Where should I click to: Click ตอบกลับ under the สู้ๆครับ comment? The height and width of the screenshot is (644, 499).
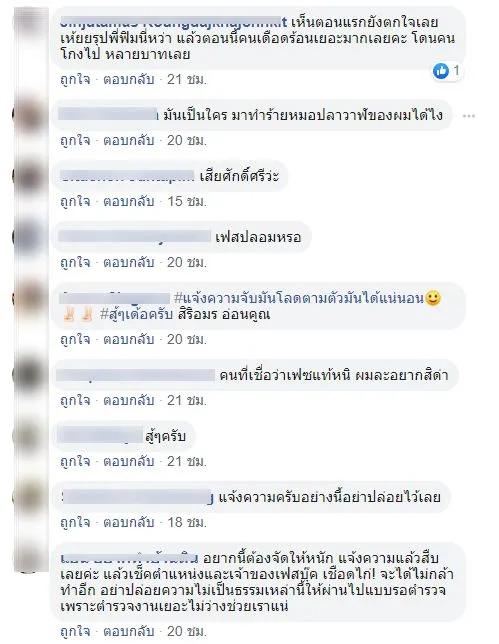129,462
